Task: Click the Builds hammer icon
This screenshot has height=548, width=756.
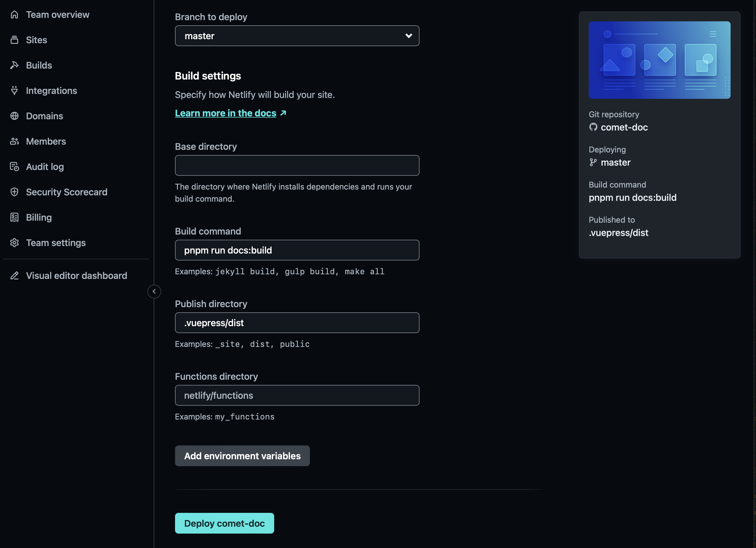Action: click(x=14, y=65)
